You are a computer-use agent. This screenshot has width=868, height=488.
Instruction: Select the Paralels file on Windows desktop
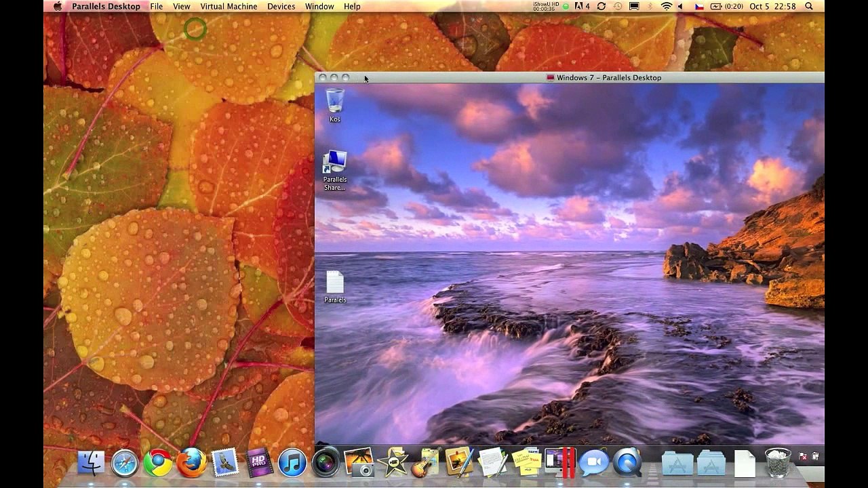point(335,287)
